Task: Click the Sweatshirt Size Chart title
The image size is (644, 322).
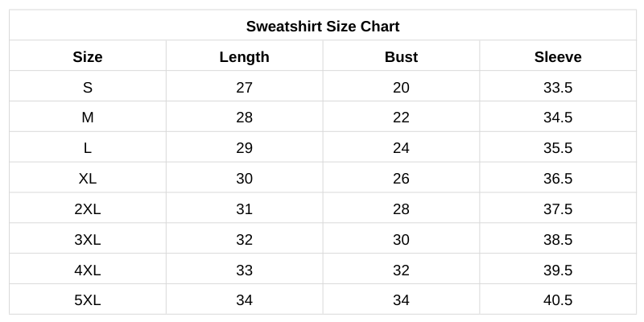Action: (x=323, y=27)
